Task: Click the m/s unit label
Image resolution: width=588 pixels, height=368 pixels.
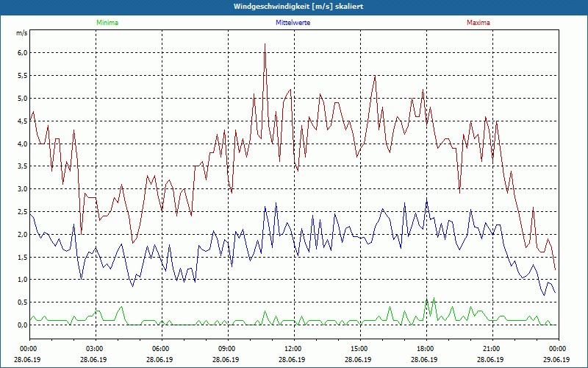Action: (x=22, y=33)
